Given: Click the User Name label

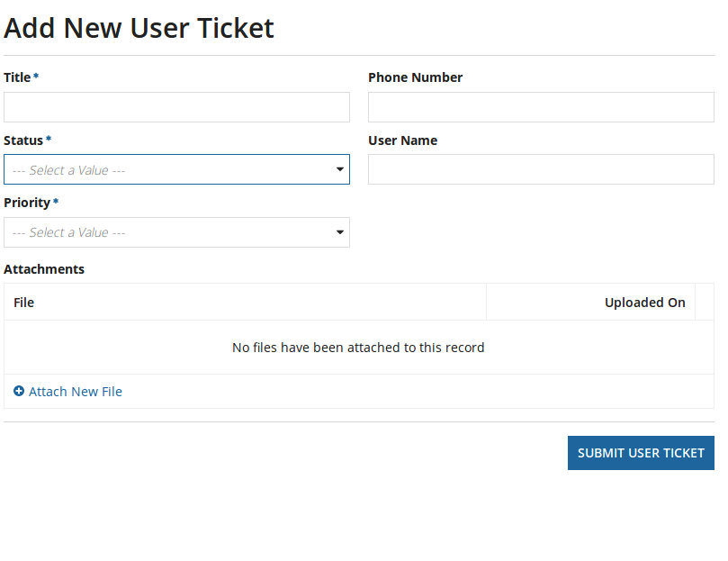Looking at the screenshot, I should tap(402, 140).
